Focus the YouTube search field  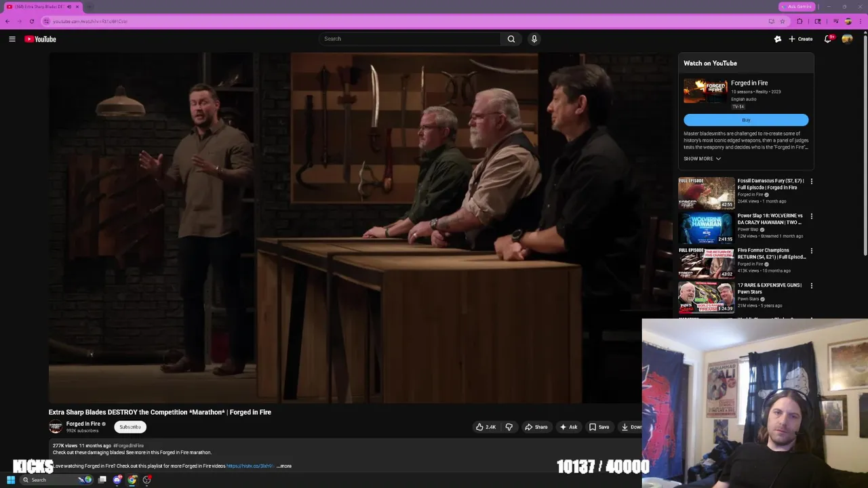tap(410, 39)
